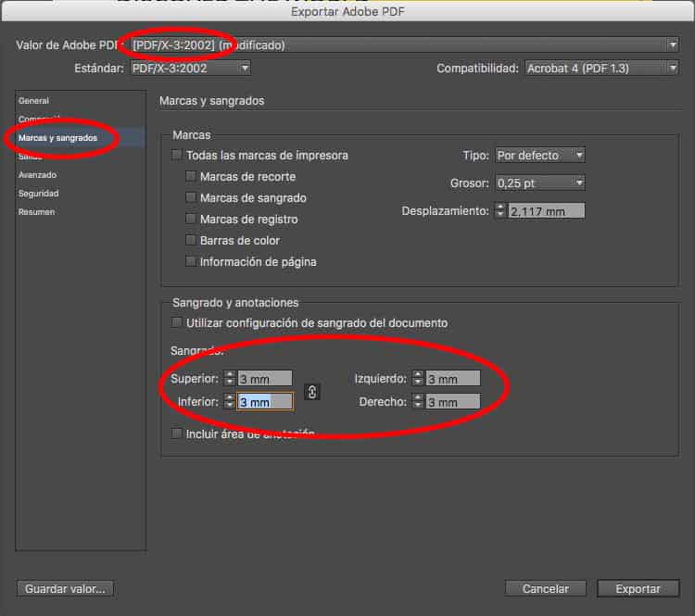Click the Desplazamiento 2,117 mm field

coord(546,211)
